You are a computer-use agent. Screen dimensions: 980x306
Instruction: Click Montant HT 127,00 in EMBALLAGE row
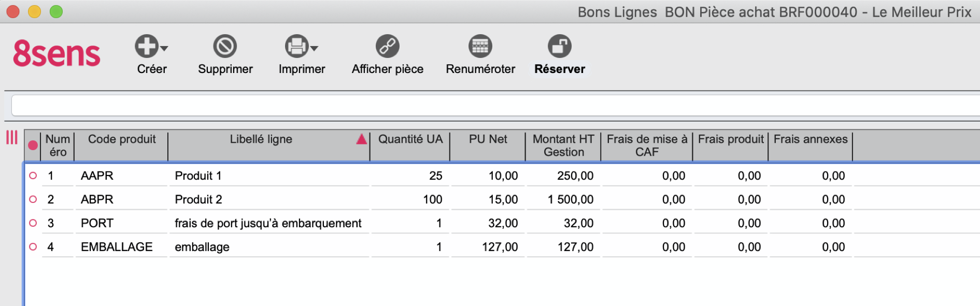(575, 247)
